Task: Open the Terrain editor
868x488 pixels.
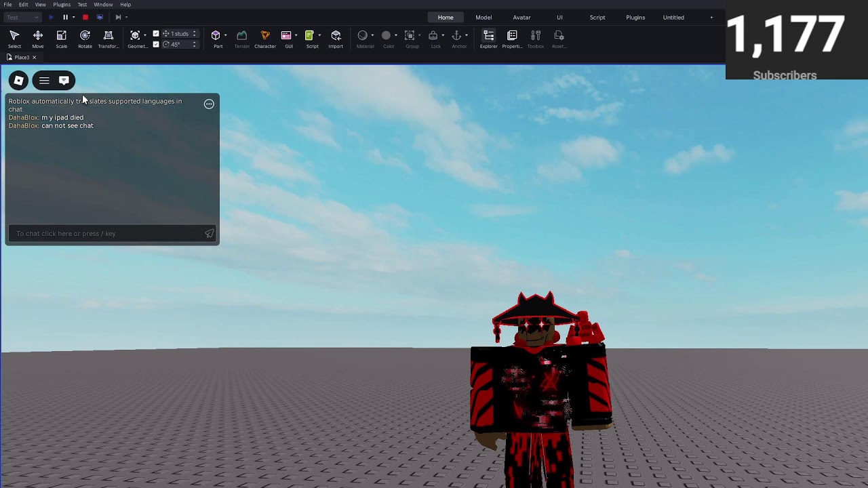Action: 241,39
